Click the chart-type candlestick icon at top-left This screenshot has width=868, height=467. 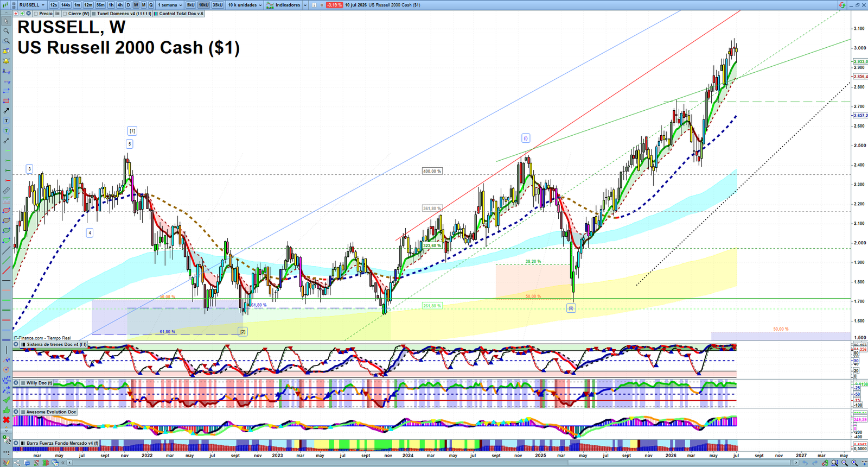click(x=5, y=5)
